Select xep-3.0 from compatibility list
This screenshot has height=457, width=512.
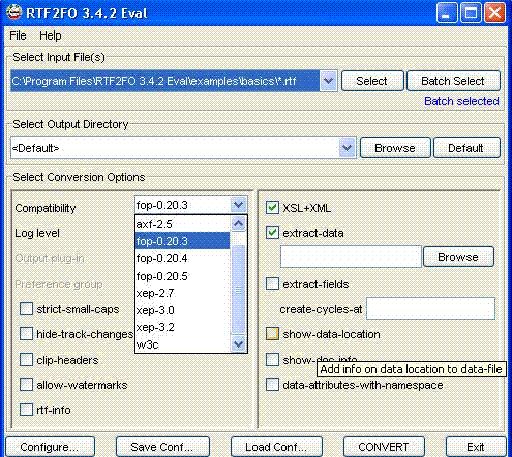click(x=183, y=310)
